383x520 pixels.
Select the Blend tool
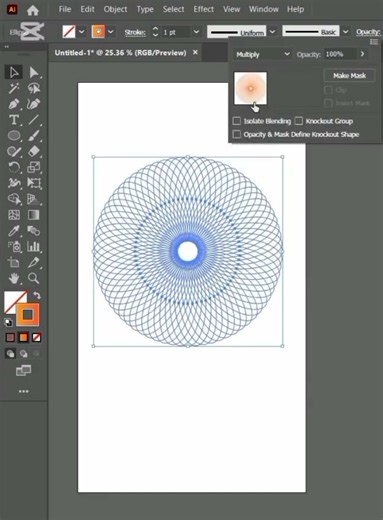[x=34, y=231]
